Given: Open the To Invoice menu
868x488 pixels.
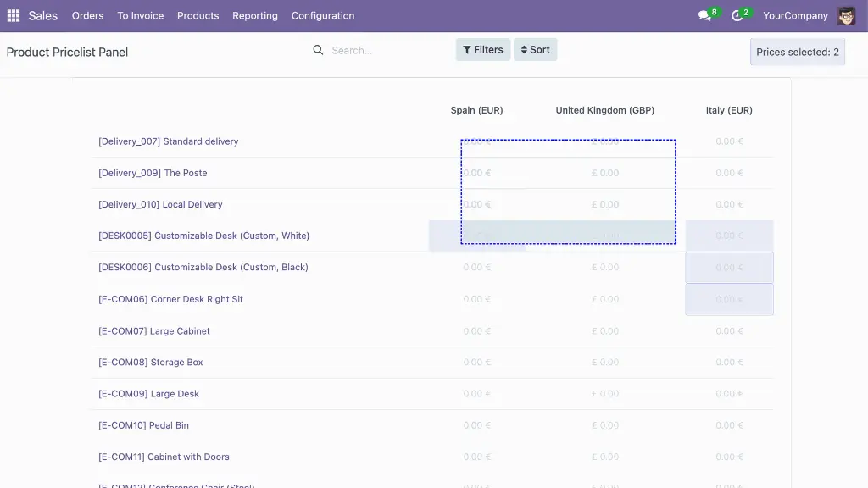Looking at the screenshot, I should click(141, 16).
